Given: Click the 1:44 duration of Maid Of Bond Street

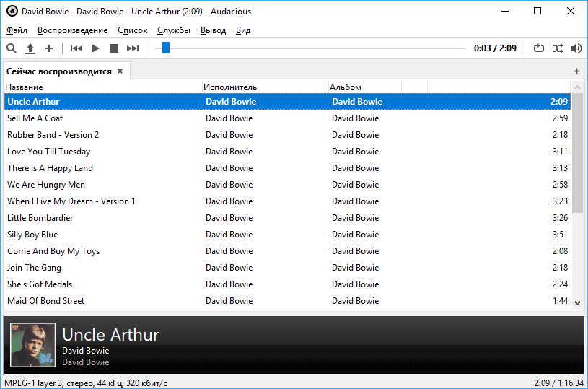Looking at the screenshot, I should point(560,301).
